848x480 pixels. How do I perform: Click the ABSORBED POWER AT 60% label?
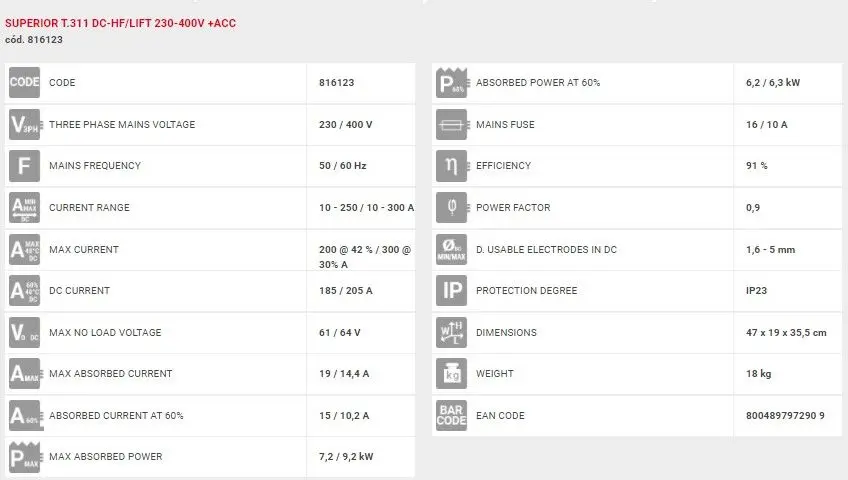pos(538,83)
